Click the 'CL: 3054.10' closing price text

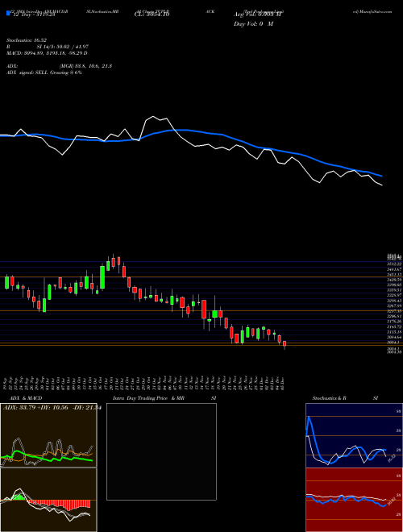click(152, 14)
